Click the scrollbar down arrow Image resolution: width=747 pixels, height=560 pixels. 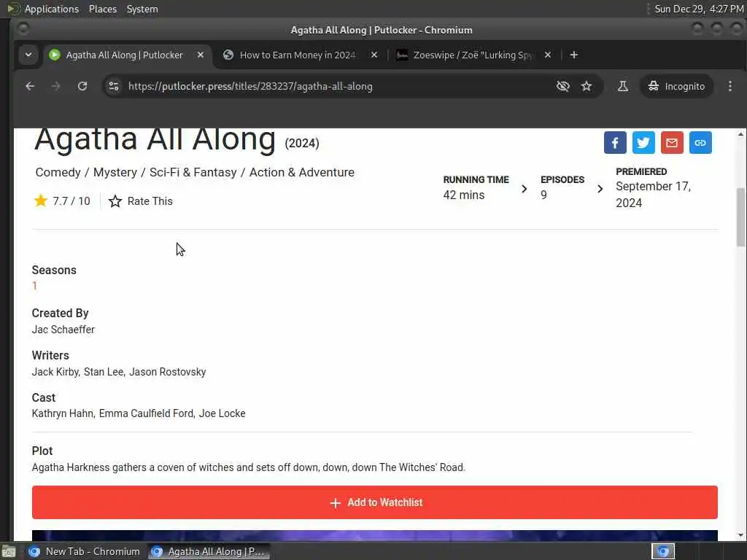pyautogui.click(x=741, y=535)
